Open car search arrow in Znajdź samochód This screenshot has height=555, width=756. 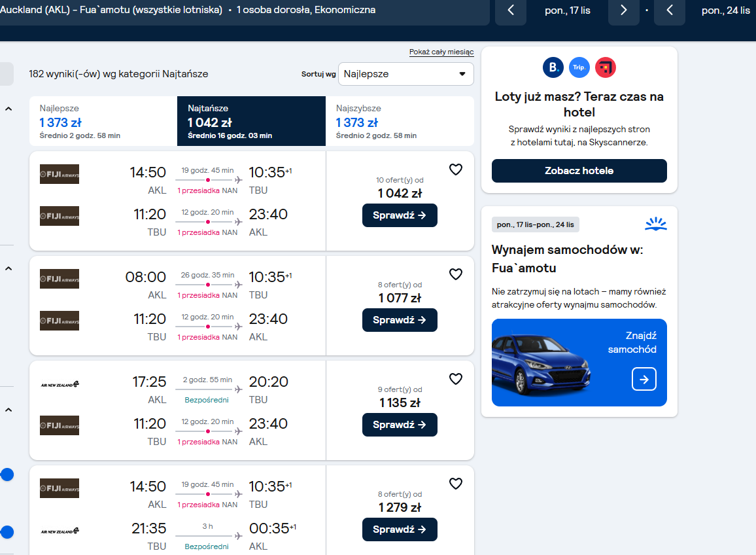pyautogui.click(x=644, y=380)
